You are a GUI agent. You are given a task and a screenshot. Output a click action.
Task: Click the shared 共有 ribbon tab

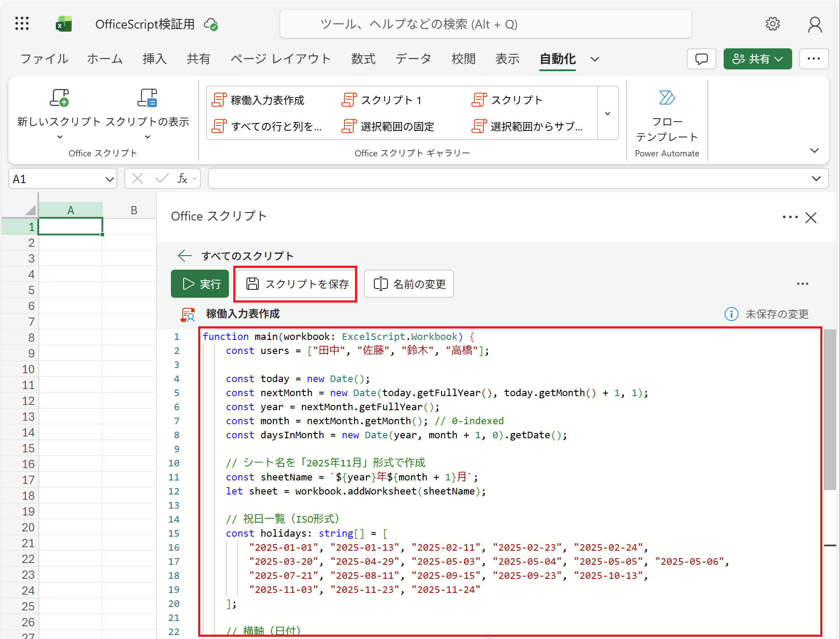point(198,59)
